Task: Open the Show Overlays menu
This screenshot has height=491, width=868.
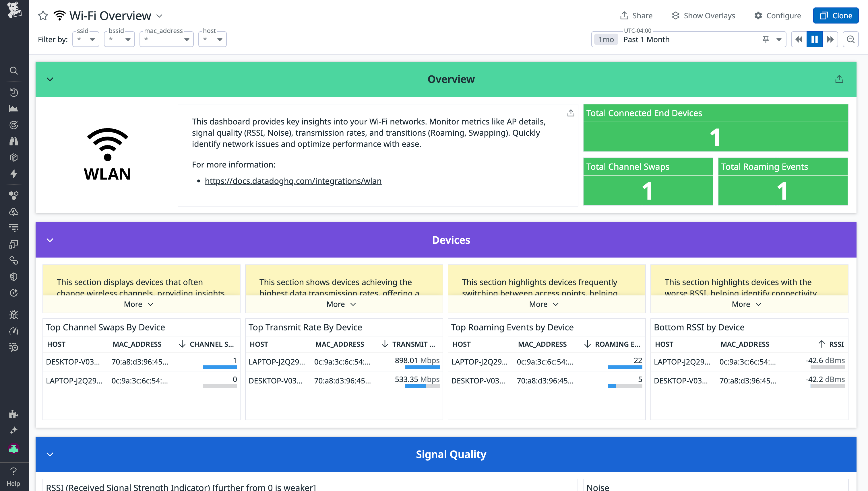Action: click(703, 15)
